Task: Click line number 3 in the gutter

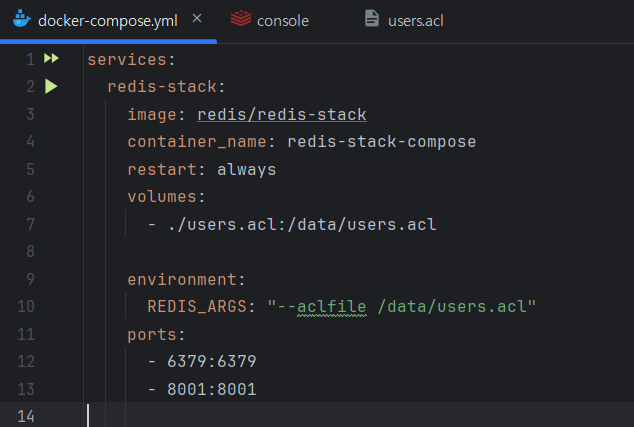Action: (x=30, y=114)
